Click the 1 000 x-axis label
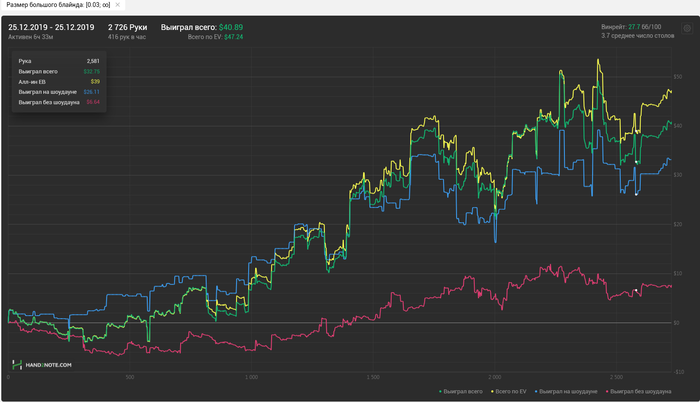Screen dimensions: 700x402 (x=251, y=377)
